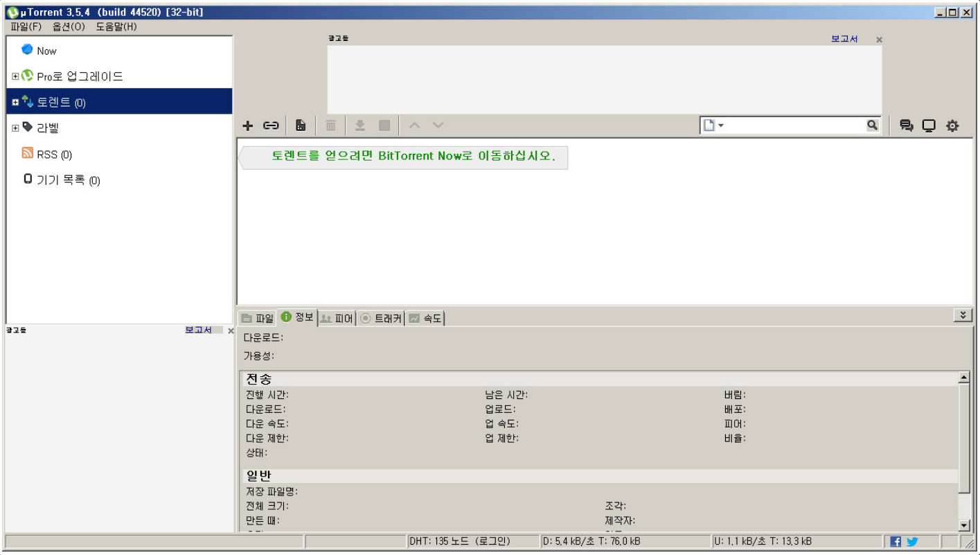The width and height of the screenshot is (980, 555).
Task: Open preferences gear icon
Action: 952,125
